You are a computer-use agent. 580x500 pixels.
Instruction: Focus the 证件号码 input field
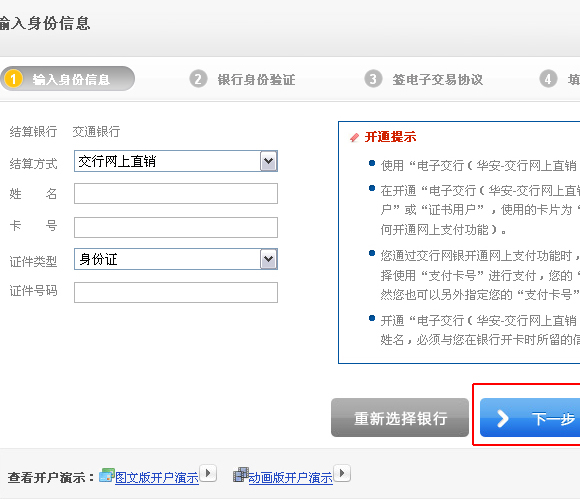pyautogui.click(x=176, y=293)
